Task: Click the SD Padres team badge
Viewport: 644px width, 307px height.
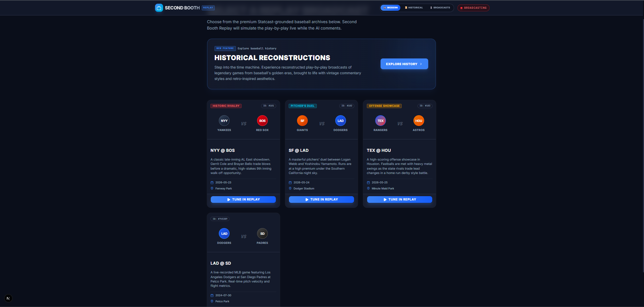Action: [262, 233]
